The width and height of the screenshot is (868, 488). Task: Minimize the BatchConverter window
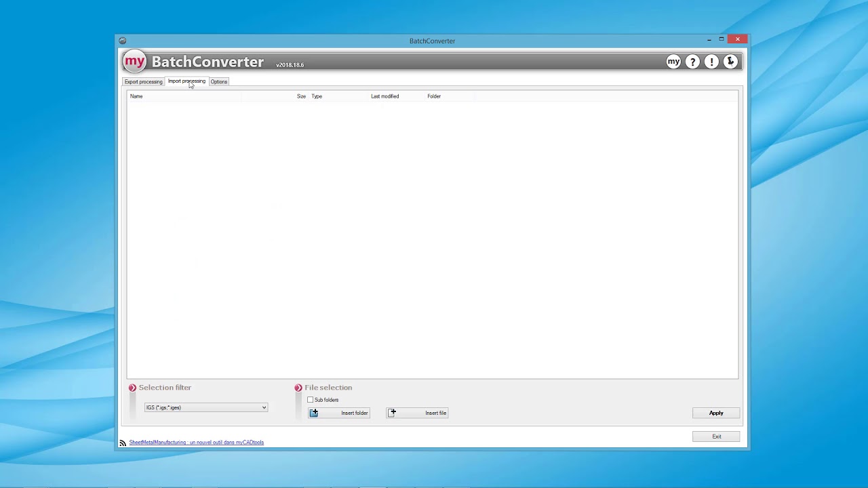click(709, 39)
